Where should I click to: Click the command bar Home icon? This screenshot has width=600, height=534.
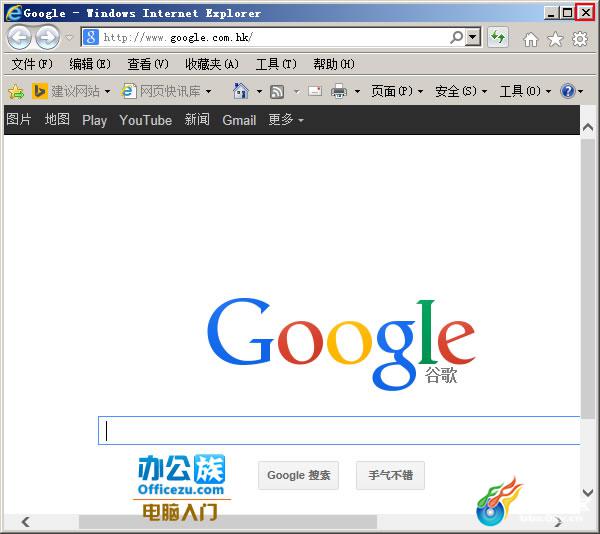(x=241, y=91)
